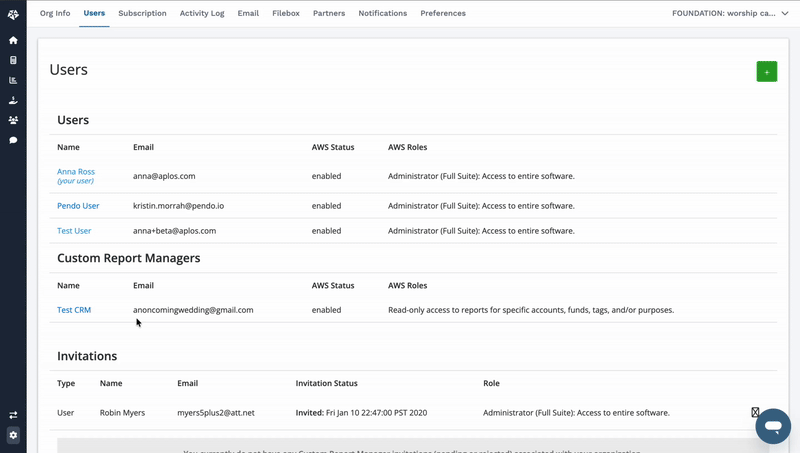The image size is (800, 453).
Task: Open the calculator icon in sidebar
Action: coord(13,60)
